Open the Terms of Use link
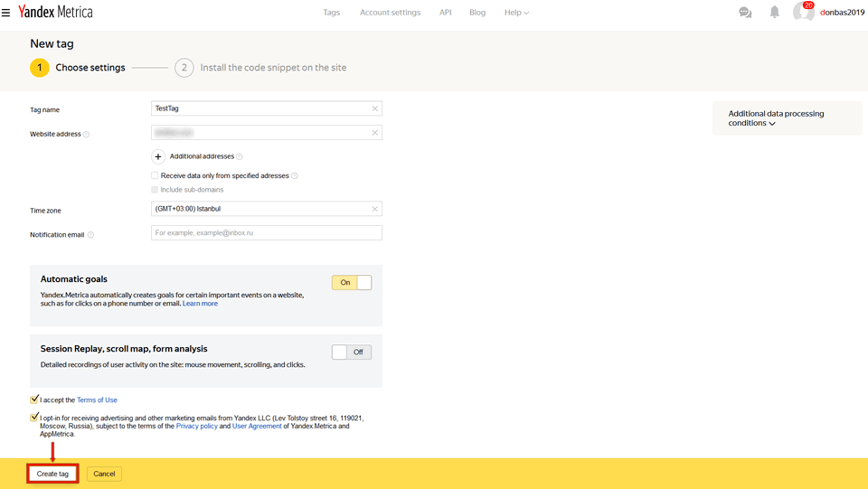 coord(97,400)
